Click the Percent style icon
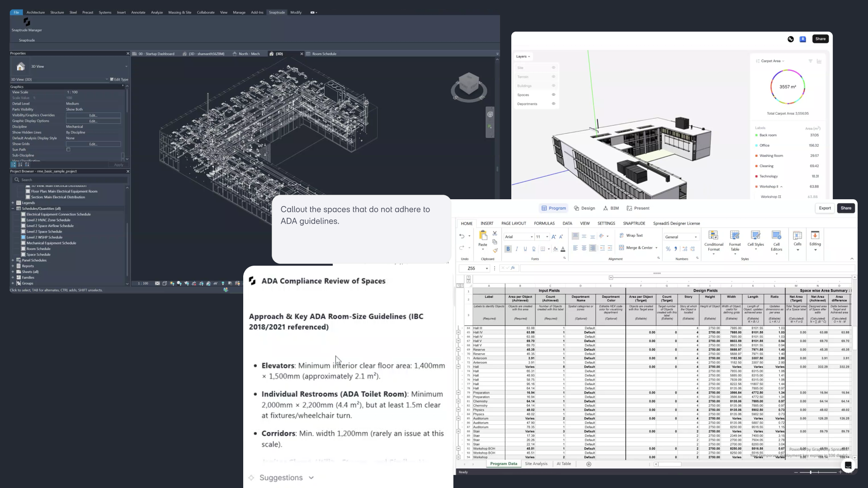This screenshot has width=868, height=488. pyautogui.click(x=668, y=249)
